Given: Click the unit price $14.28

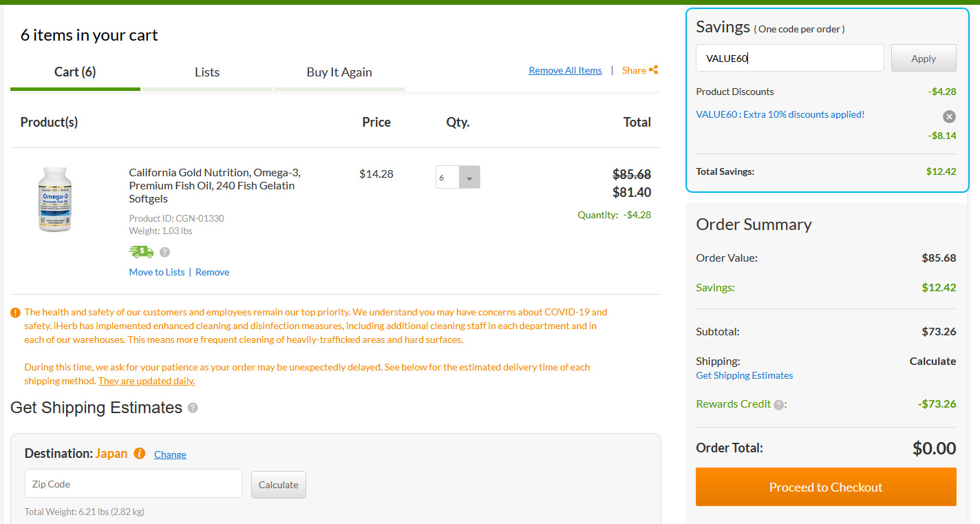Looking at the screenshot, I should (376, 174).
